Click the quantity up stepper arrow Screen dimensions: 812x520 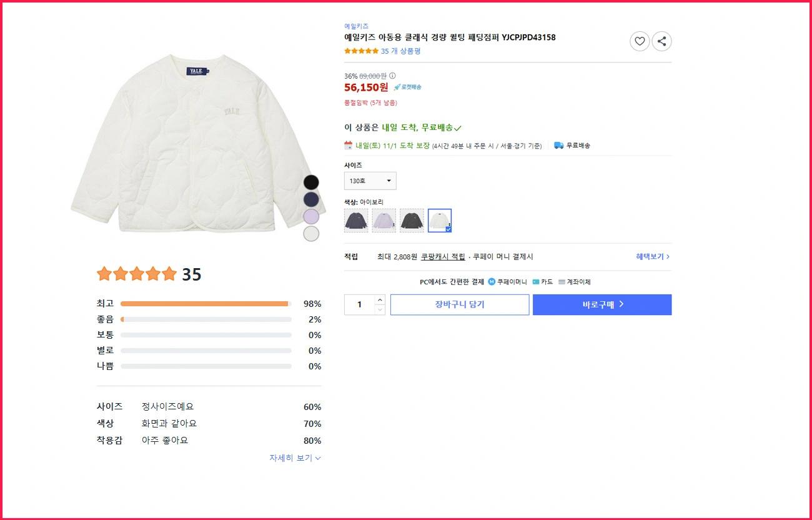click(x=380, y=300)
